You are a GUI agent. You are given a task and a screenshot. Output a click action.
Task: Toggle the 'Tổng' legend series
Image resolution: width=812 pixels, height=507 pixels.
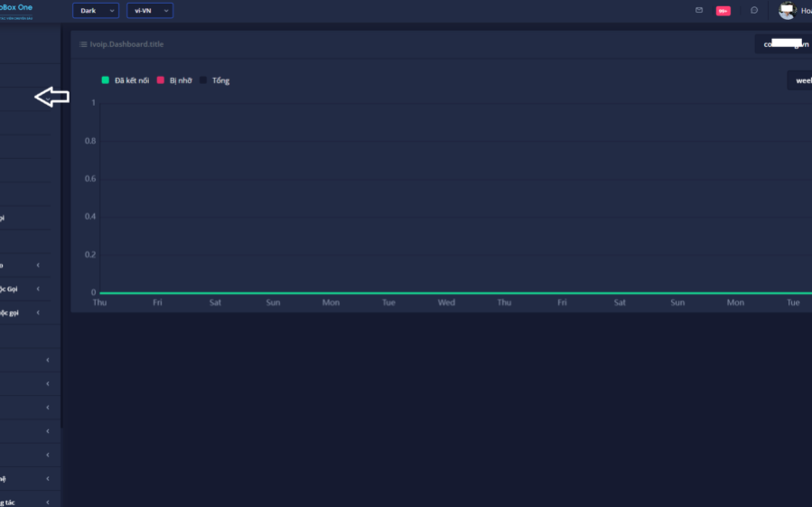click(220, 80)
